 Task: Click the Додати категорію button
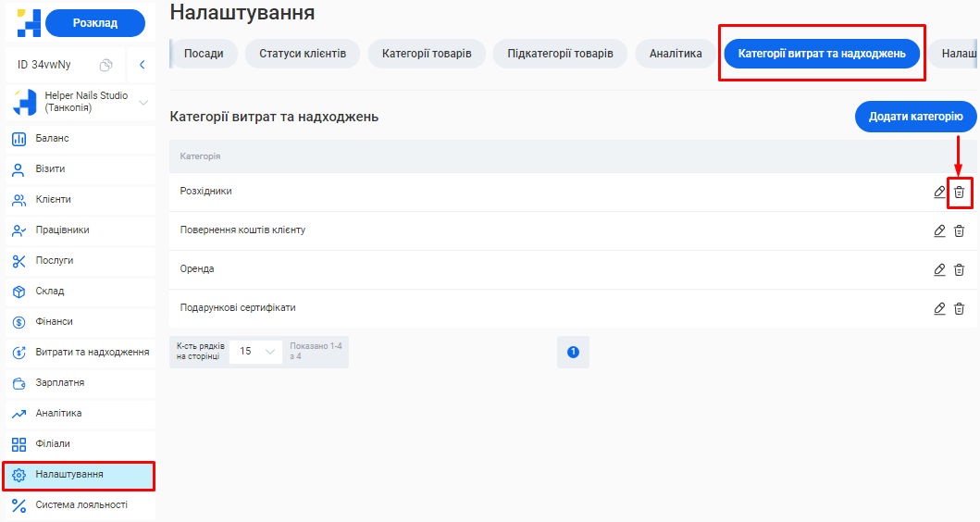click(914, 118)
